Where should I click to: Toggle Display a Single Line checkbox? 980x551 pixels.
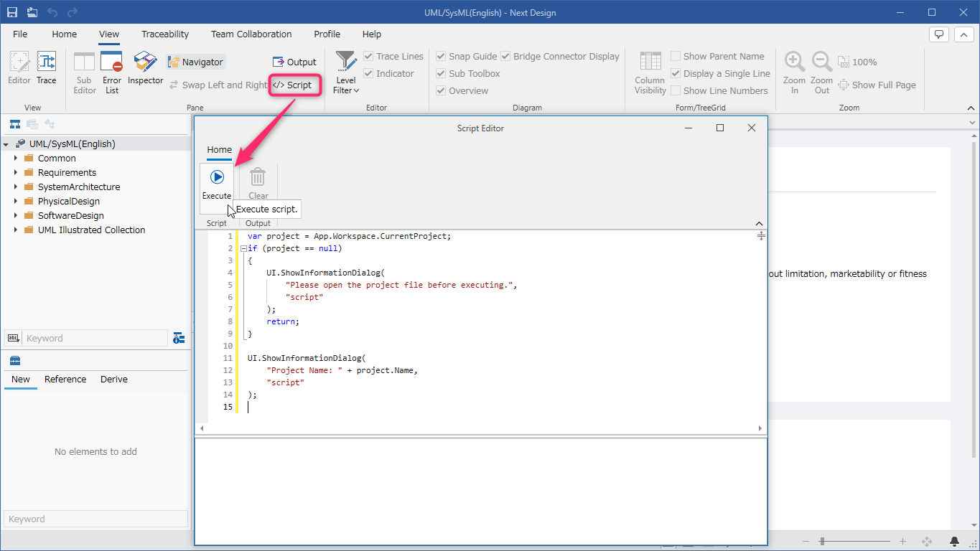(676, 73)
